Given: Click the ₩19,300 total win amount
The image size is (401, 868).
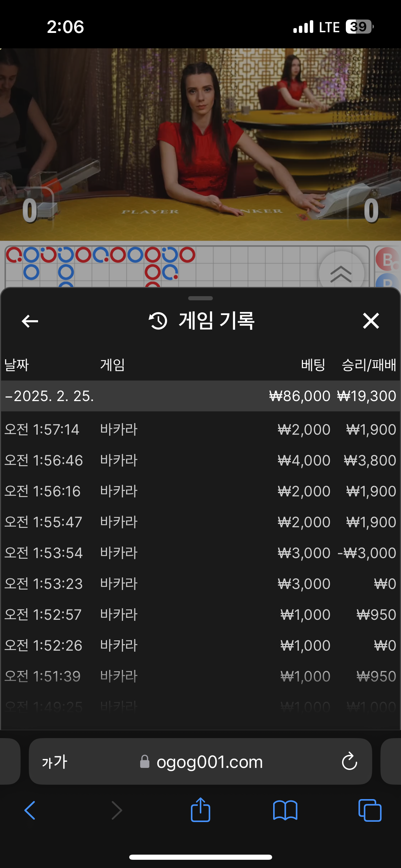Looking at the screenshot, I should pyautogui.click(x=367, y=396).
